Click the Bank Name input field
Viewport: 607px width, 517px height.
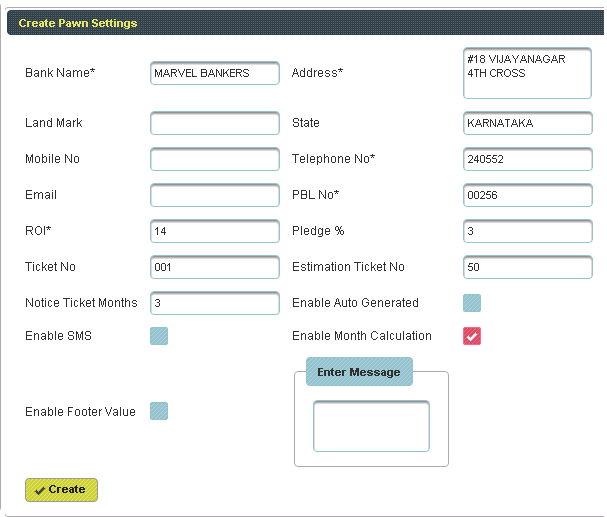click(214, 73)
